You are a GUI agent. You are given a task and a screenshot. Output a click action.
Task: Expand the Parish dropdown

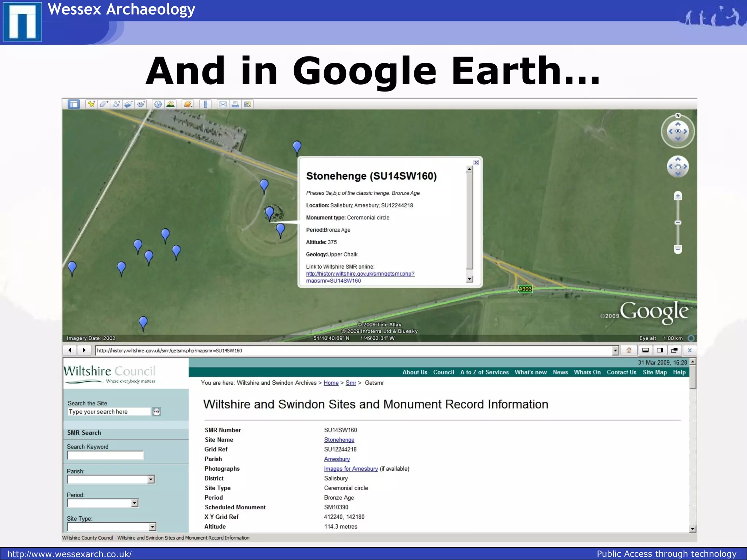tap(151, 479)
